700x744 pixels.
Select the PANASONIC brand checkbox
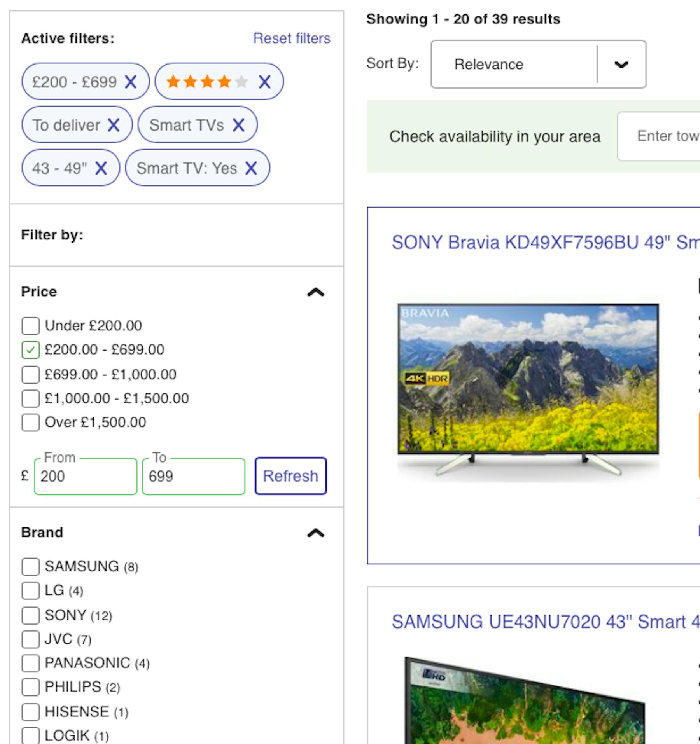[31, 664]
